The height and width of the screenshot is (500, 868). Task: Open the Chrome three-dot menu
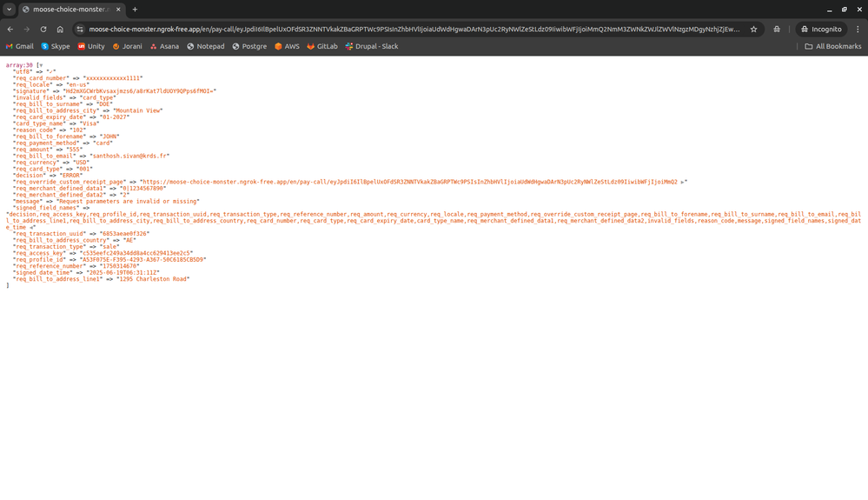click(856, 29)
